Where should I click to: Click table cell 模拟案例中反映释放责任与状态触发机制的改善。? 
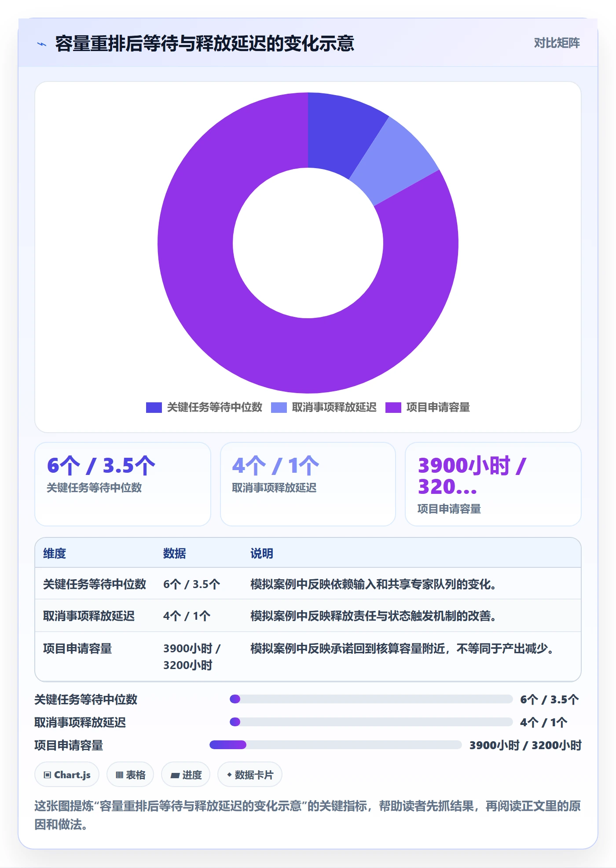coord(374,616)
